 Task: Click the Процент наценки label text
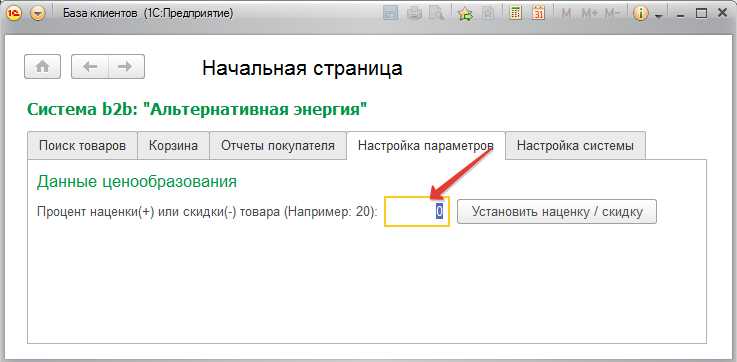click(207, 212)
